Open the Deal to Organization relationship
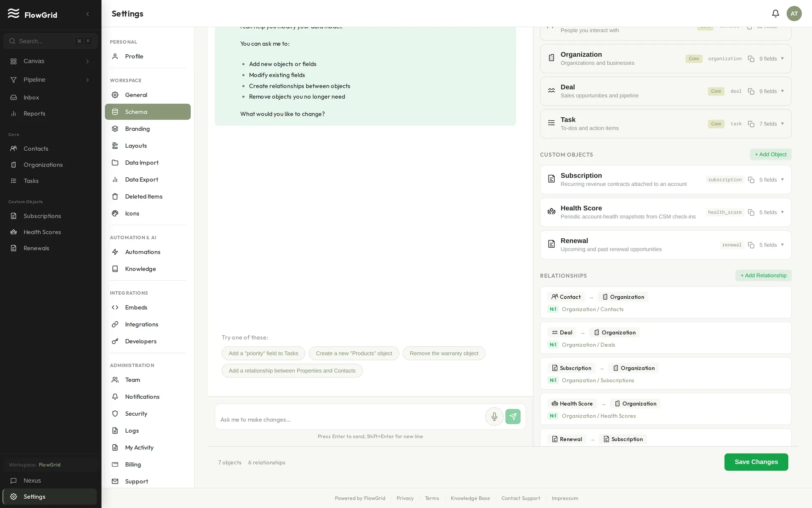Viewport: 812px width, 508px height. [x=666, y=338]
